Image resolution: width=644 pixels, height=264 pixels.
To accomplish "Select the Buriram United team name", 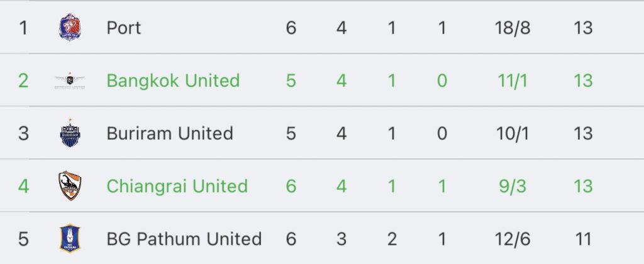I will click(170, 133).
